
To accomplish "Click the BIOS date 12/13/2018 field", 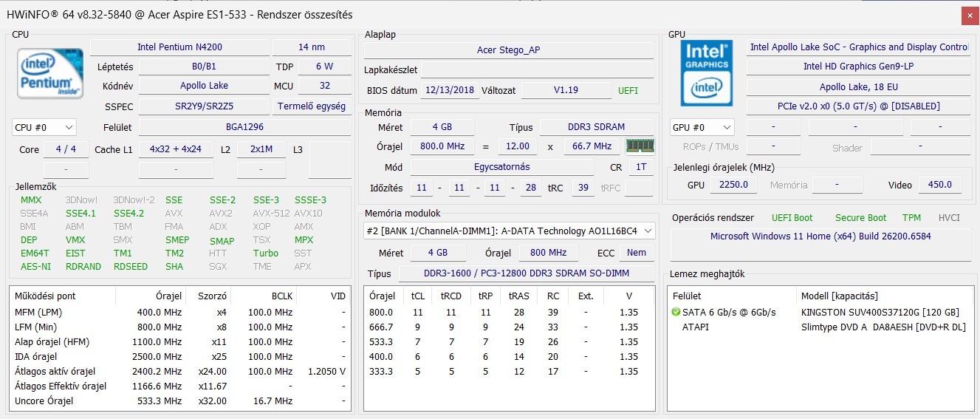I will click(x=450, y=90).
